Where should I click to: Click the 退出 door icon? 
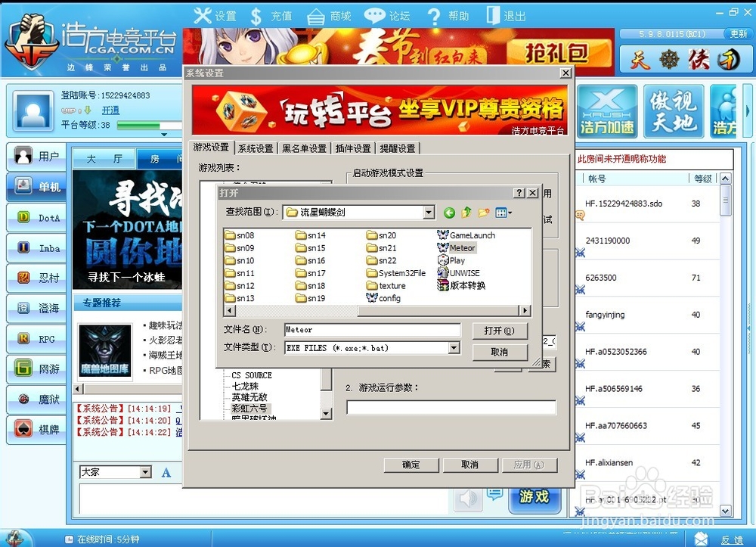click(x=493, y=15)
